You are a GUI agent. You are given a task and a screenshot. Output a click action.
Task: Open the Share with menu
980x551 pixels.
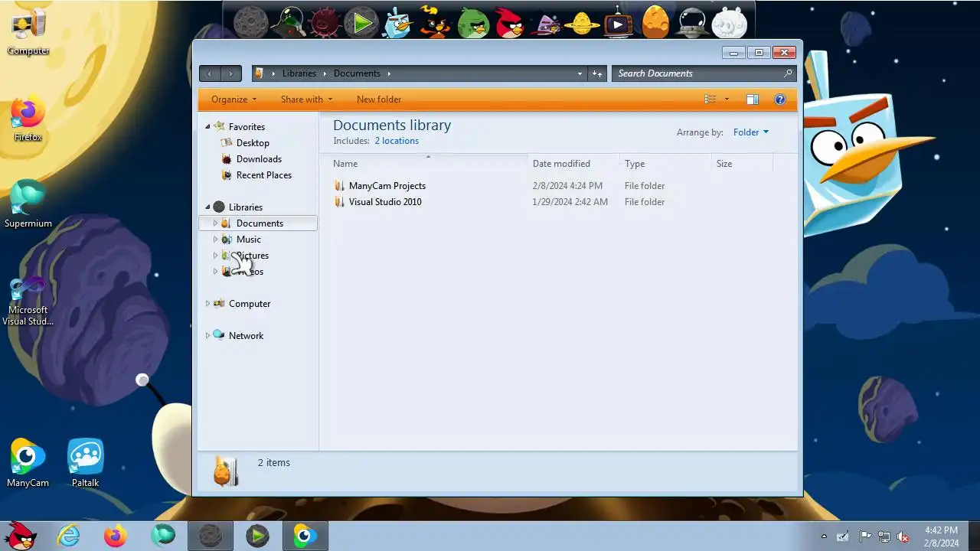306,99
